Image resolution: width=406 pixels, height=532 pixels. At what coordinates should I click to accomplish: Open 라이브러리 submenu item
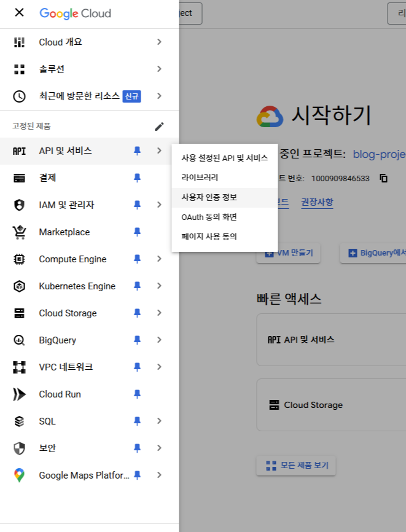[x=225, y=178]
